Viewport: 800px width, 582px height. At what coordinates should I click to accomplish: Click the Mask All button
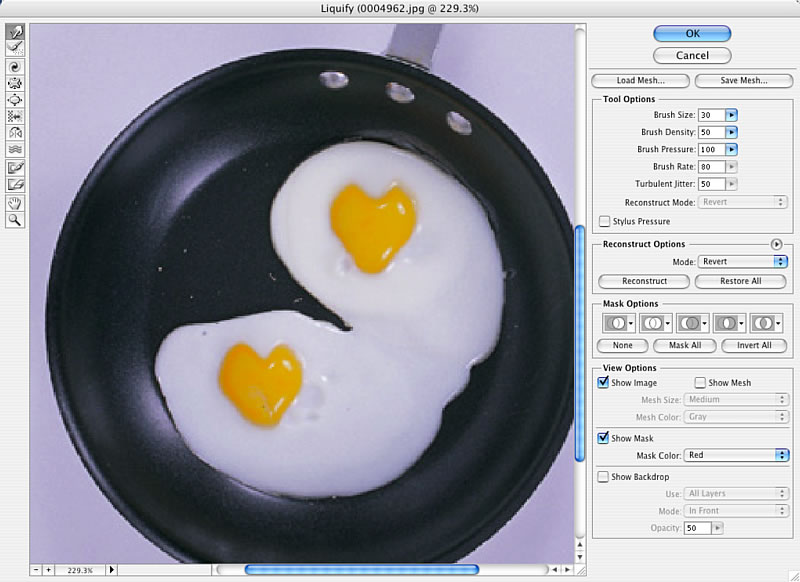tap(685, 345)
